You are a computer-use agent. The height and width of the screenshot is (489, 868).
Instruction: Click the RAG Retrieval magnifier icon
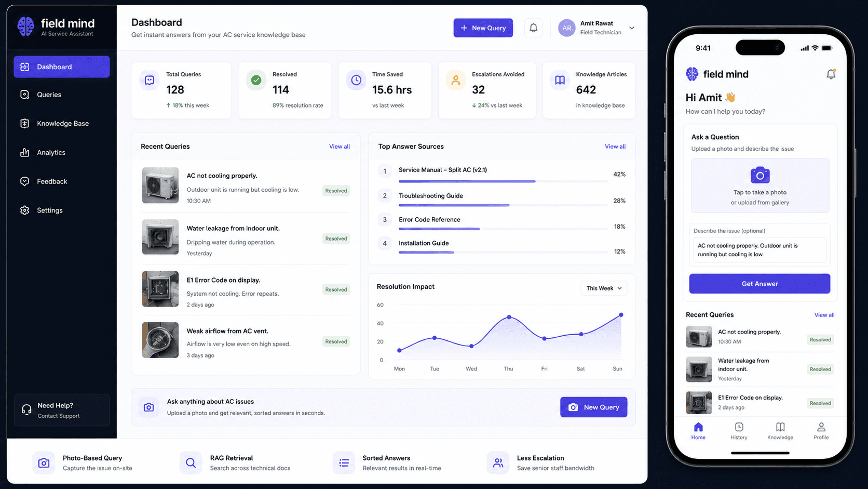tap(191, 462)
